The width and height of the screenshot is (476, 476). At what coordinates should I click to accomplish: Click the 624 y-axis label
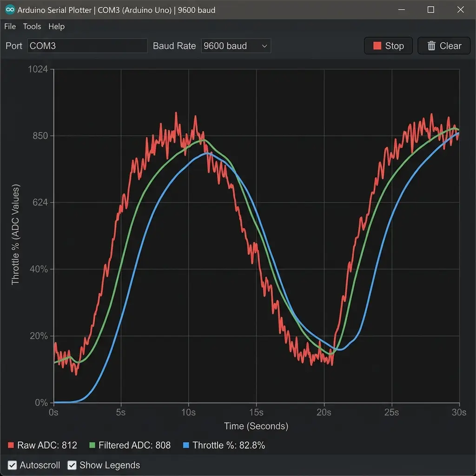[x=40, y=202]
